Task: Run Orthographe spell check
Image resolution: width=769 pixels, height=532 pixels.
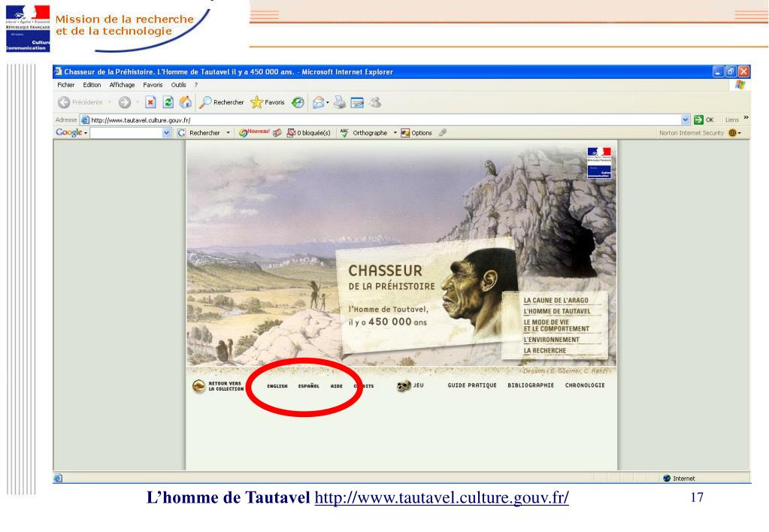Action: [x=364, y=132]
